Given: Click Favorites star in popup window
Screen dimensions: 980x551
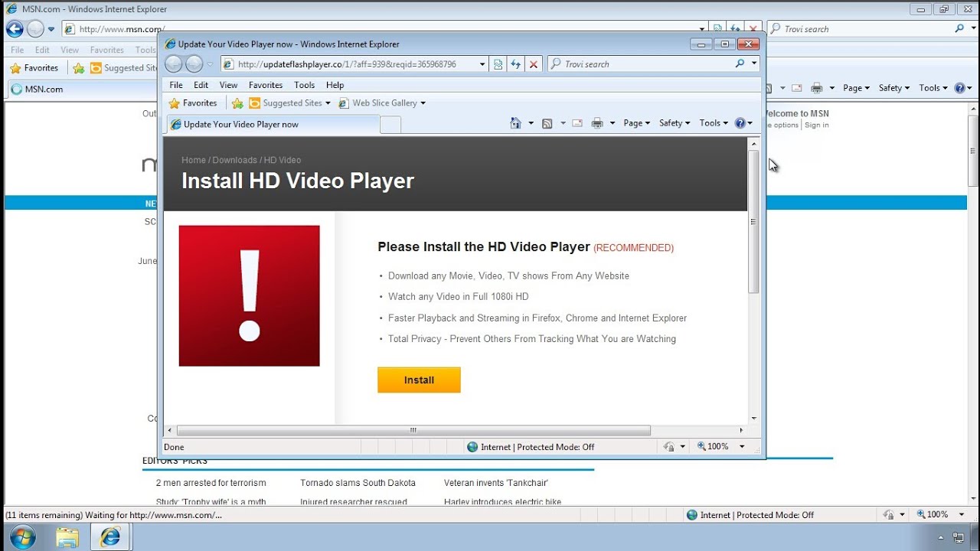Looking at the screenshot, I should (x=174, y=103).
